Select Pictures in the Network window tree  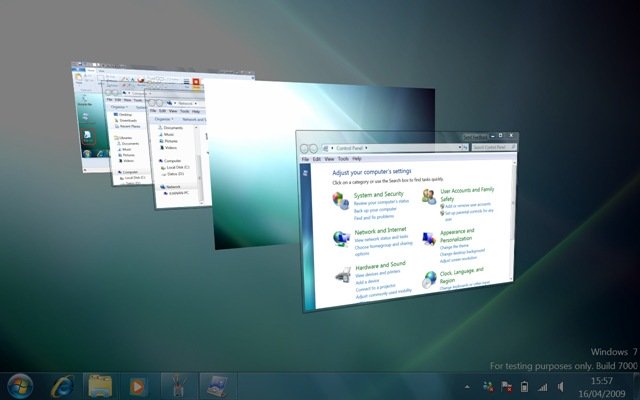(x=170, y=141)
